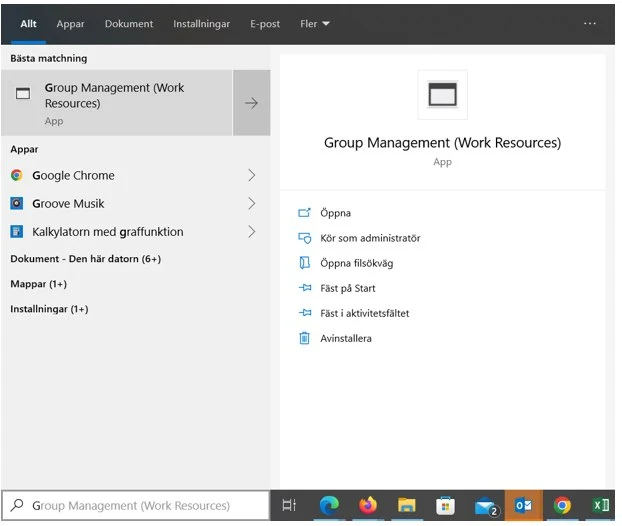The width and height of the screenshot is (622, 526).
Task: Click the Kalkylatorn med graffunktion icon
Action: (x=17, y=232)
